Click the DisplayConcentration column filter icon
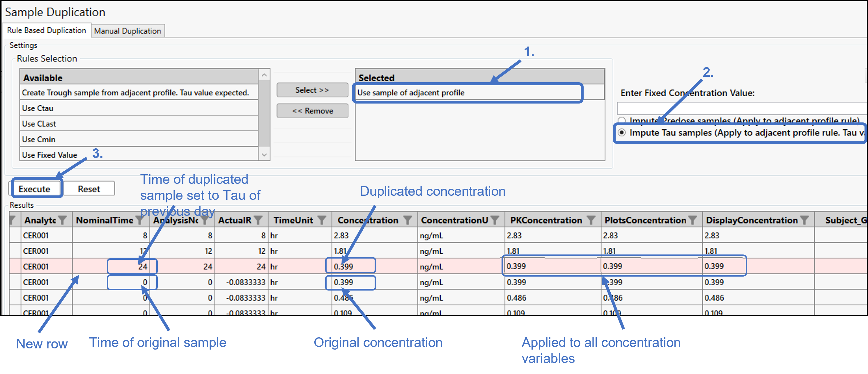868x374 pixels. coord(804,220)
